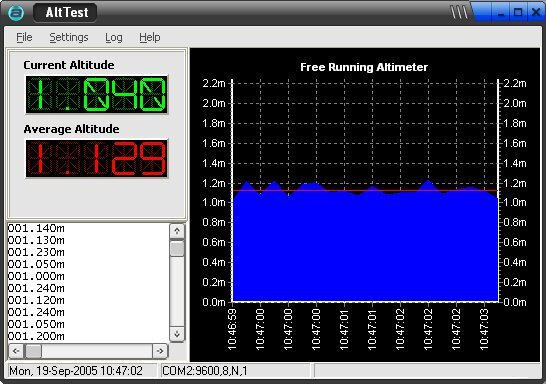Open the Help menu
Image resolution: width=546 pixels, height=384 pixels.
pos(150,37)
